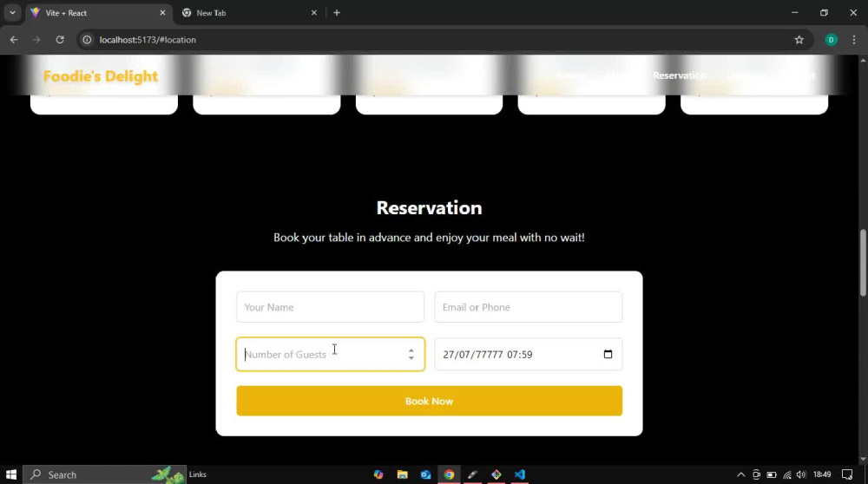Click the taskbar Search box
Viewport: 868px width, 484px height.
pos(105,474)
